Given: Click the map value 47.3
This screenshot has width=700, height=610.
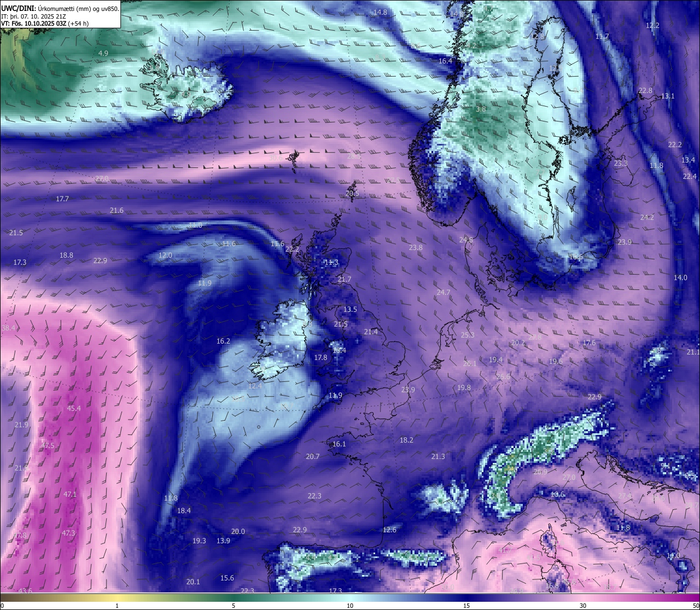Looking at the screenshot, I should pyautogui.click(x=68, y=533).
